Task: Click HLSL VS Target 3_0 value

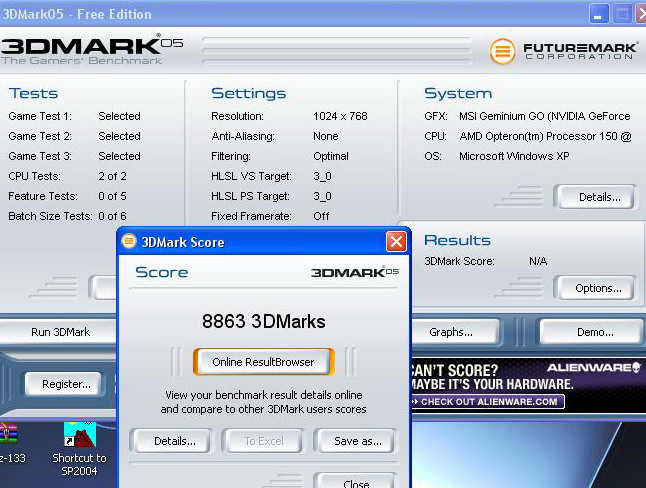Action: coord(322,176)
